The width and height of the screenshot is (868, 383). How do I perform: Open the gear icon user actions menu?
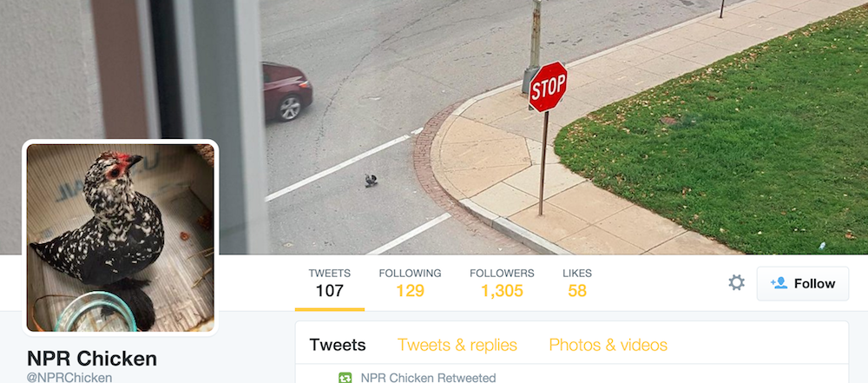tap(736, 283)
